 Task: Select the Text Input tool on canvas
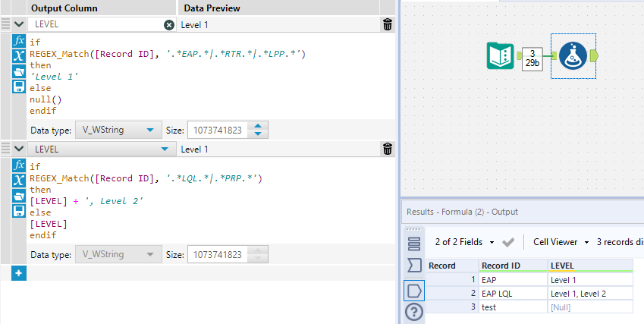click(x=501, y=57)
